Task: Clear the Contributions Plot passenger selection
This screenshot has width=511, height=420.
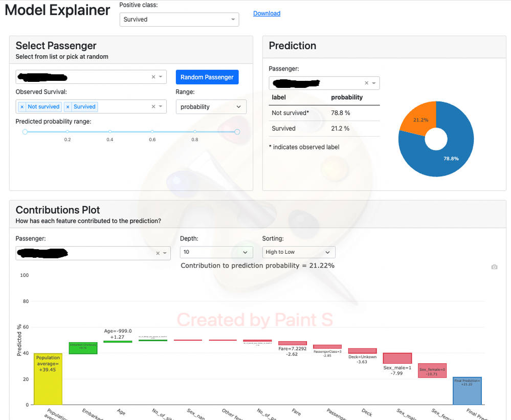Action: pos(158,253)
